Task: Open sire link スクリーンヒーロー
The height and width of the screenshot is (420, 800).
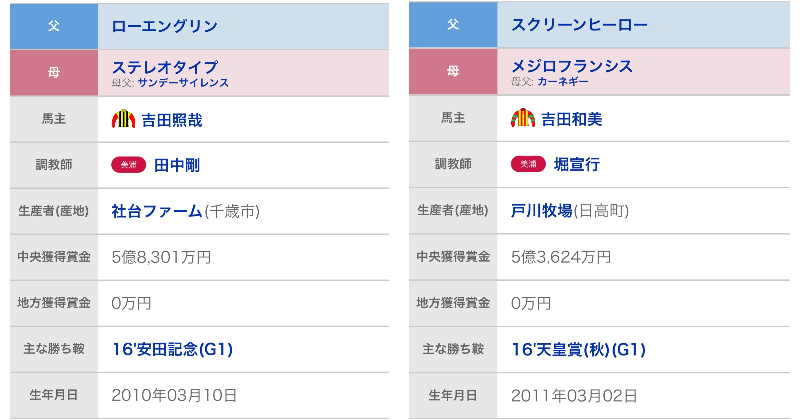Action: pos(580,26)
